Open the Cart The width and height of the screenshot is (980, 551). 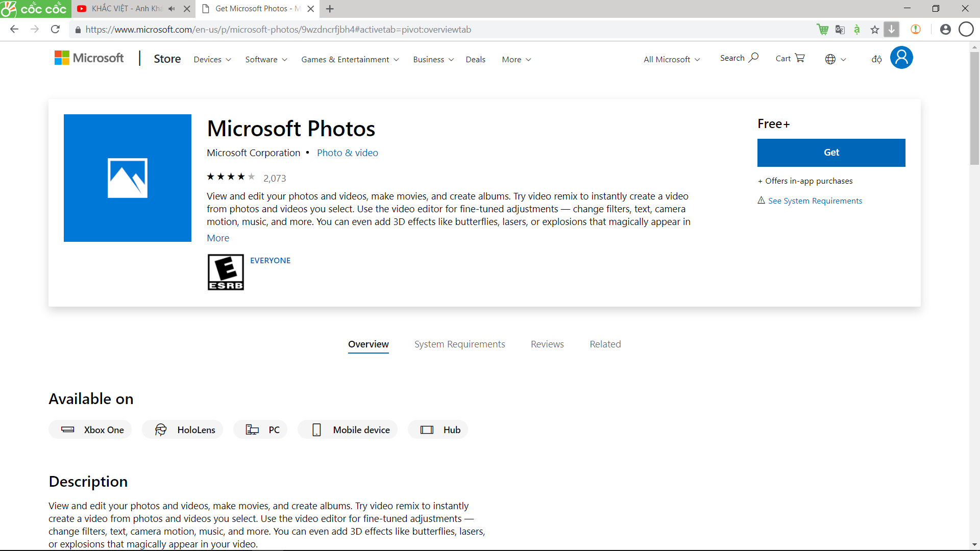pyautogui.click(x=790, y=58)
